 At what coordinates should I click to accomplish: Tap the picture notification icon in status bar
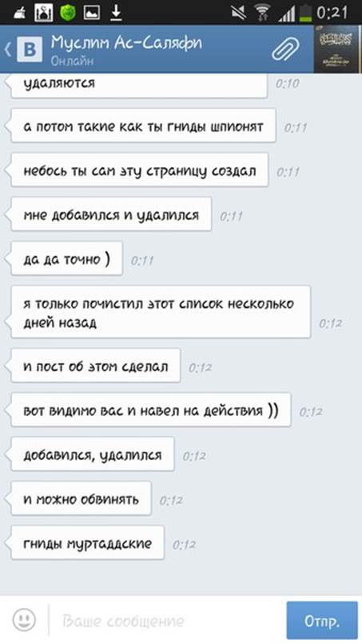92,13
